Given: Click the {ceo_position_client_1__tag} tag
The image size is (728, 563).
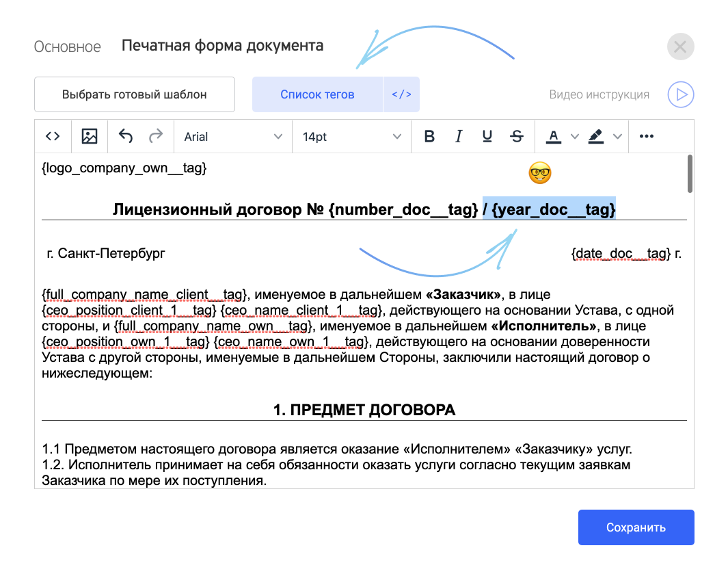Looking at the screenshot, I should 129,311.
